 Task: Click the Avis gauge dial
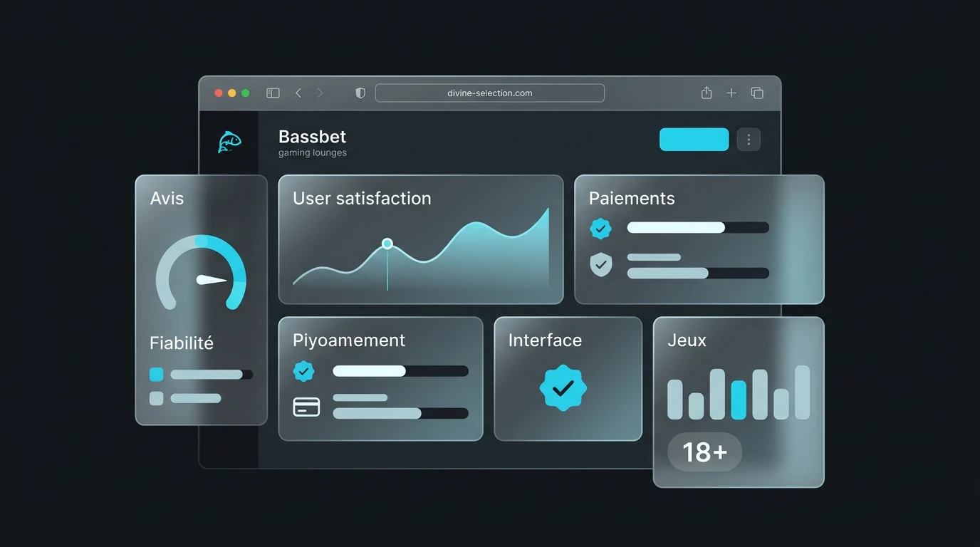coord(201,273)
